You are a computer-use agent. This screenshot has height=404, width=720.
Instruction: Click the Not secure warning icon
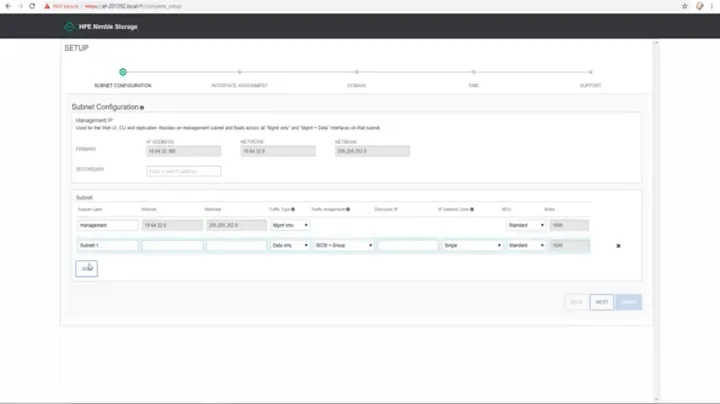point(47,6)
